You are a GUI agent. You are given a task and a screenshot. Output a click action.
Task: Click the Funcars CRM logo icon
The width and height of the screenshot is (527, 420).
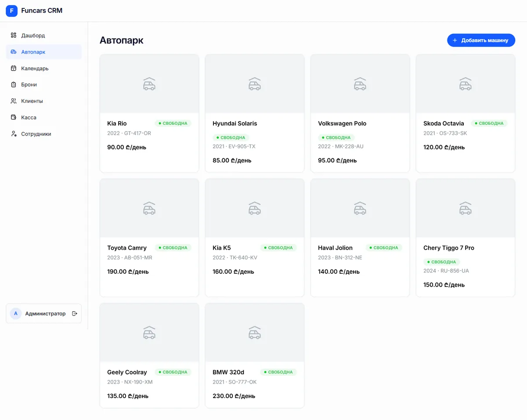tap(12, 11)
